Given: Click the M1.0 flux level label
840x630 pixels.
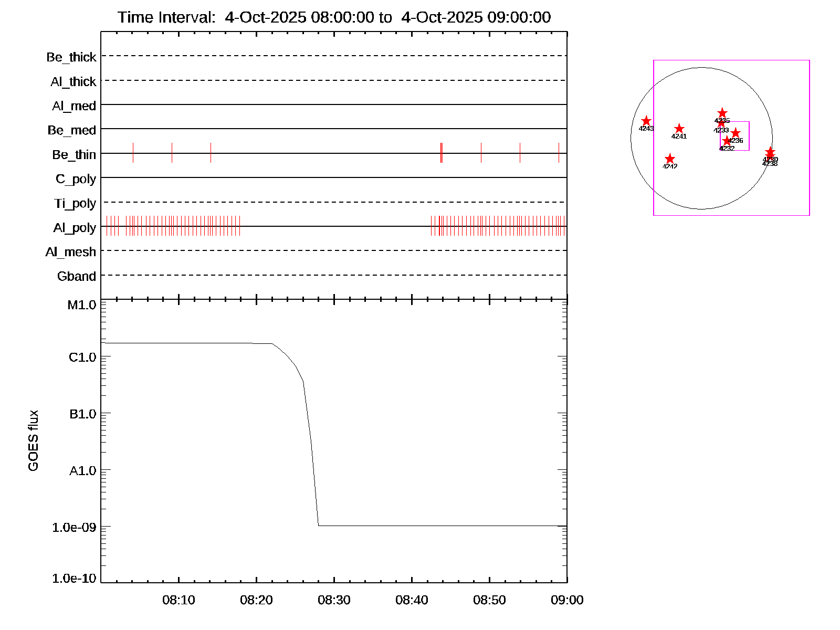Looking at the screenshot, I should (x=82, y=305).
